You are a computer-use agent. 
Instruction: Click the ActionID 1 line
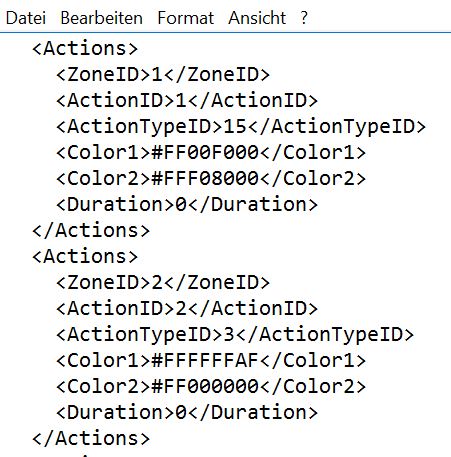[187, 100]
